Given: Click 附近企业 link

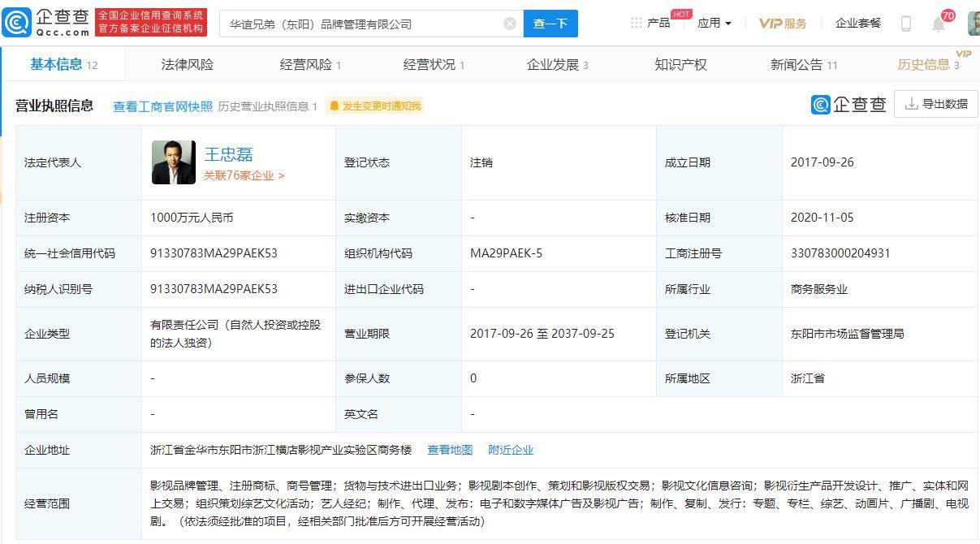Looking at the screenshot, I should pyautogui.click(x=511, y=450).
